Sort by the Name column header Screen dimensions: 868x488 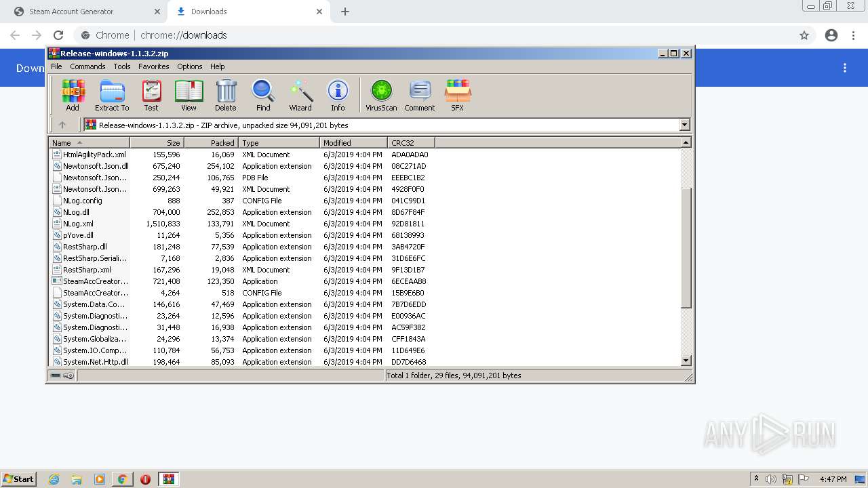pyautogui.click(x=89, y=142)
